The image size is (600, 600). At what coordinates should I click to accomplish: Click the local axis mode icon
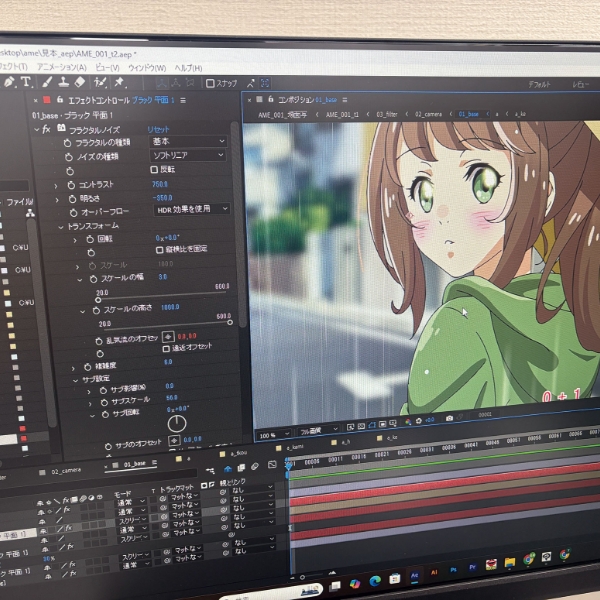(161, 83)
